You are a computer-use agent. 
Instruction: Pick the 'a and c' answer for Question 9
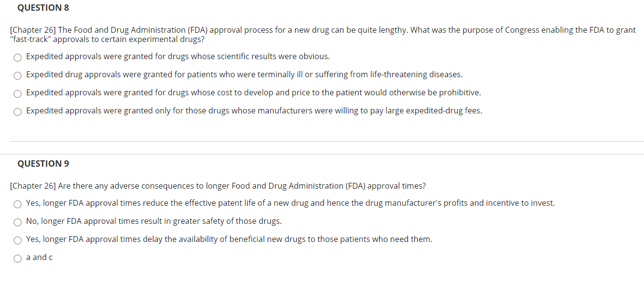point(18,258)
